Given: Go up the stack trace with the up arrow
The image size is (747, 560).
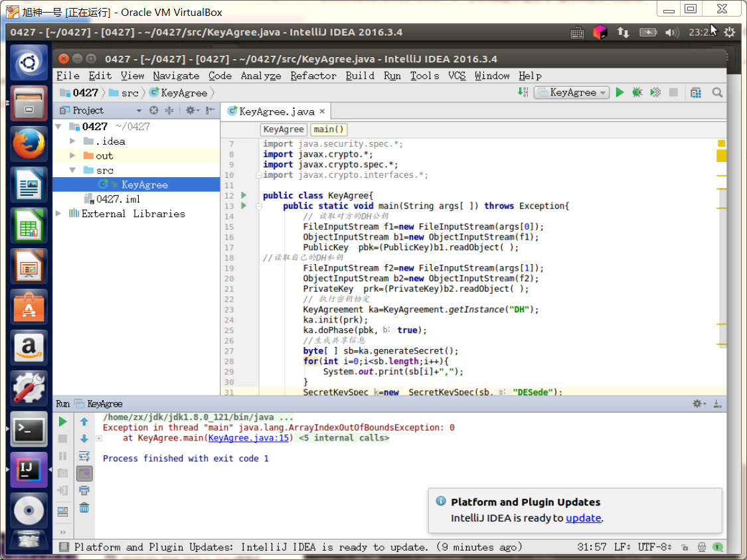Looking at the screenshot, I should (x=84, y=421).
